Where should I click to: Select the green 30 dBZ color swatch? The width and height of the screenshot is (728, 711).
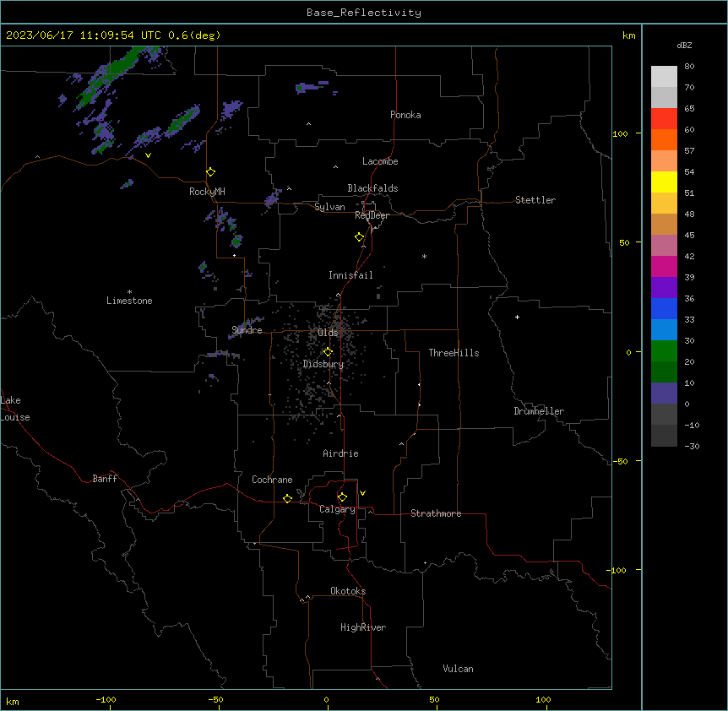664,351
